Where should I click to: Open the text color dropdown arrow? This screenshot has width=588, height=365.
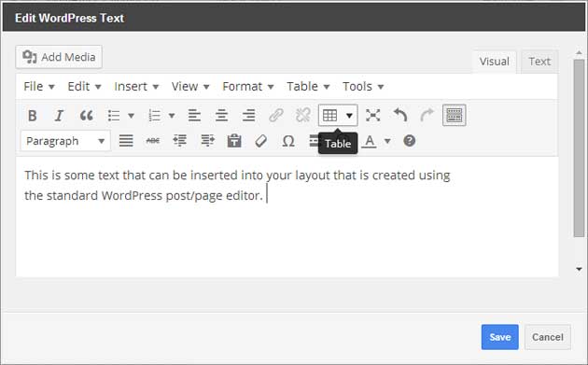point(387,141)
